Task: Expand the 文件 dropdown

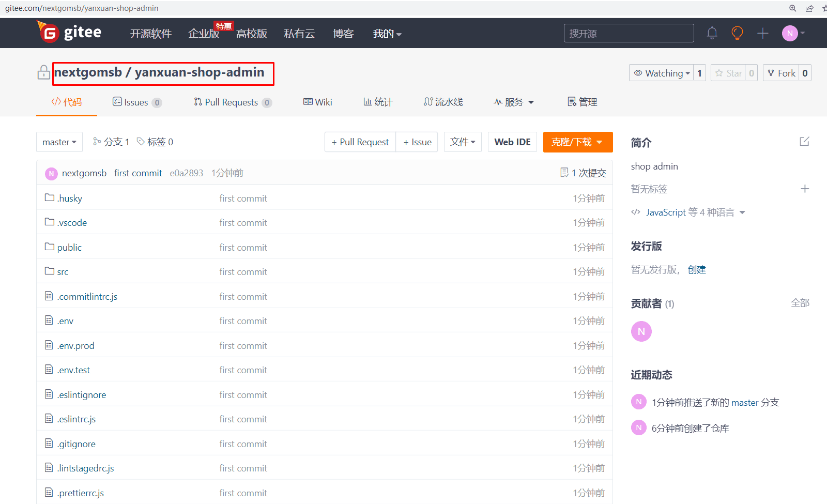Action: pyautogui.click(x=463, y=142)
